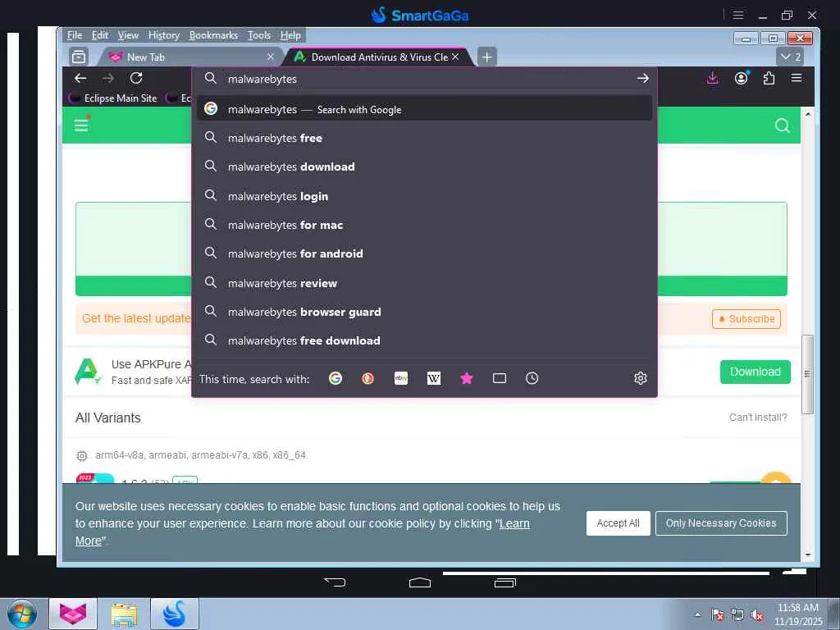Choose the malwarebytes free download suggestion
This screenshot has height=630, width=840.
[x=424, y=340]
